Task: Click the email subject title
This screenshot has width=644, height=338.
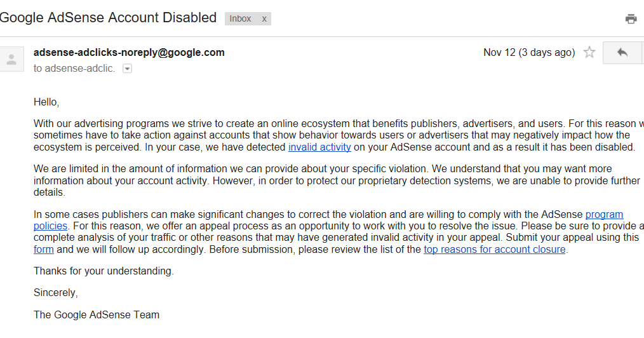Action: click(107, 18)
